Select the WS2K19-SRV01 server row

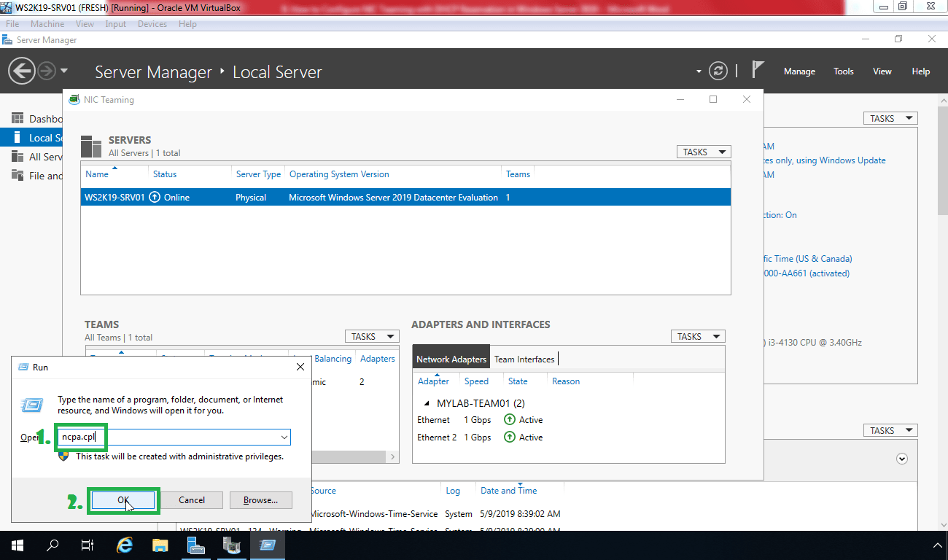coord(405,198)
